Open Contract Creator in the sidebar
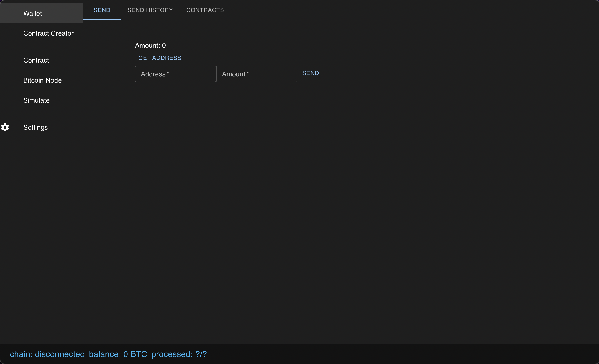 [x=42, y=33]
